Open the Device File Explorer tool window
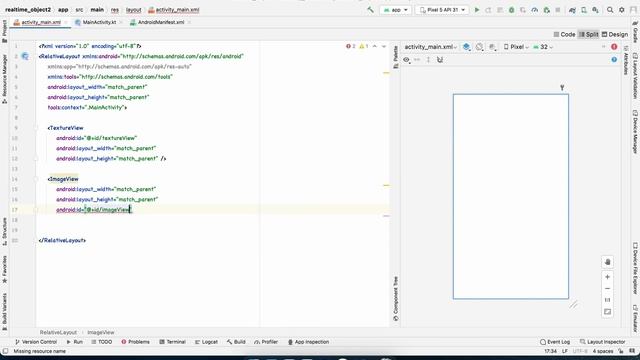 [635, 268]
